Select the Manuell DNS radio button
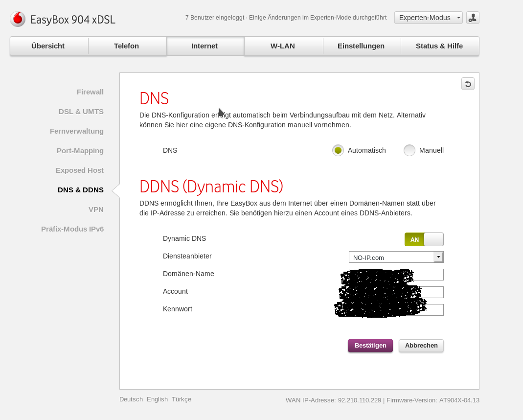 409,150
